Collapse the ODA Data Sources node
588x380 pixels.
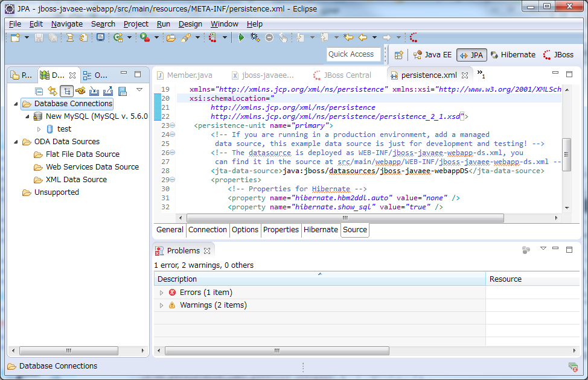[16, 142]
